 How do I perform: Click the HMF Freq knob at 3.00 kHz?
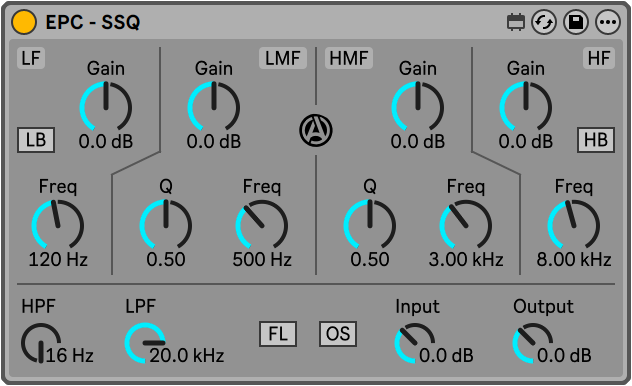pyautogui.click(x=466, y=224)
